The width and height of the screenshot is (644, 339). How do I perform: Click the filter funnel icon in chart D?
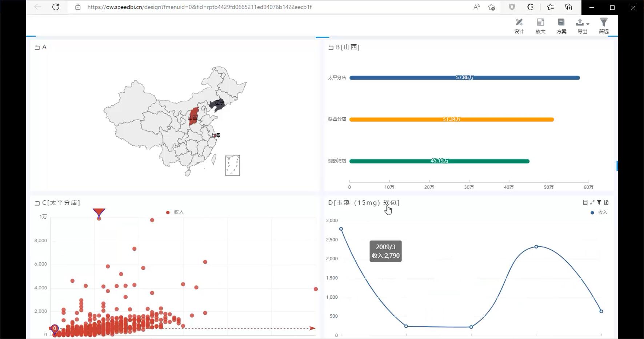coord(599,202)
